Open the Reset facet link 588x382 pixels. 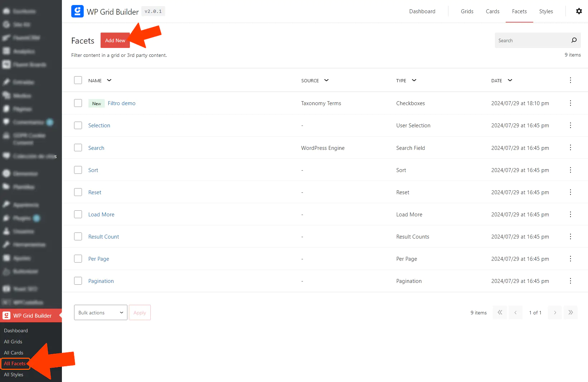94,192
